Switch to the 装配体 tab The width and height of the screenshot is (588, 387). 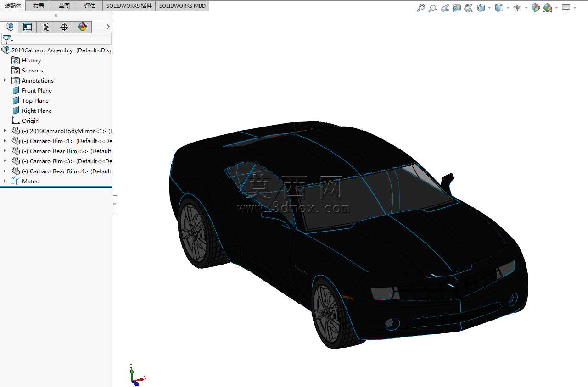click(x=13, y=6)
